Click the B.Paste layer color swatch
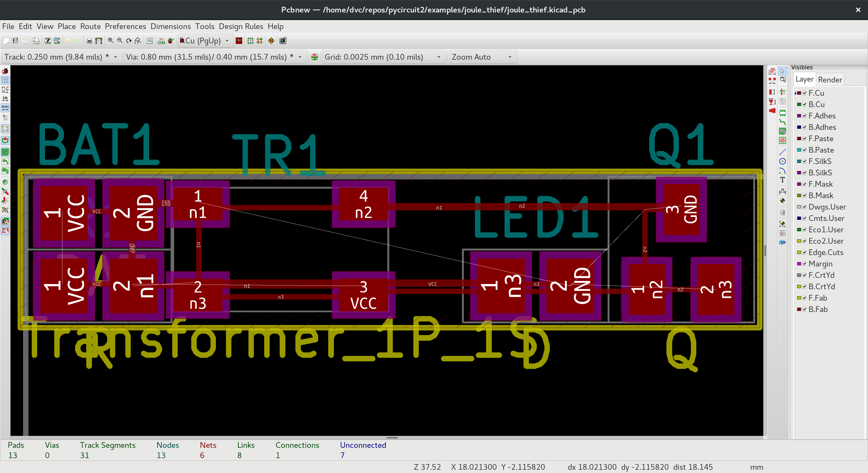This screenshot has width=868, height=473. [x=799, y=150]
